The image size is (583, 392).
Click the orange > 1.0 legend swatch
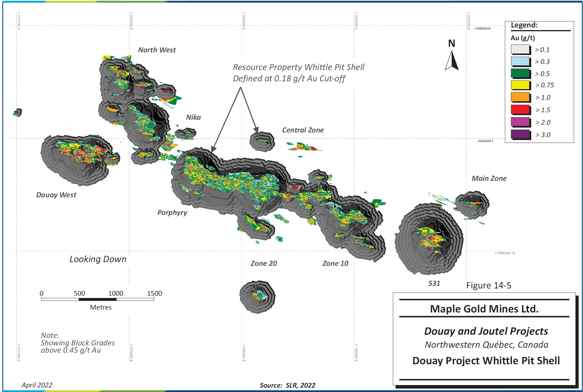[x=520, y=97]
